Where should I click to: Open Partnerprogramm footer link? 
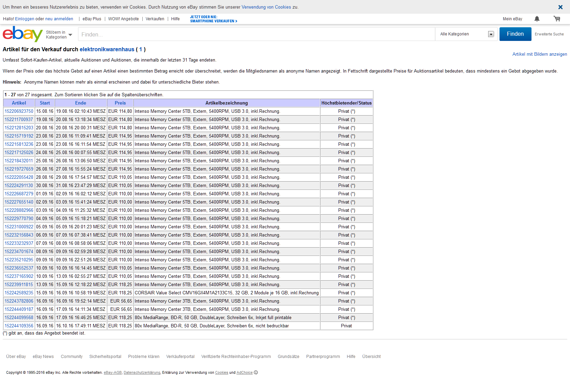323,357
